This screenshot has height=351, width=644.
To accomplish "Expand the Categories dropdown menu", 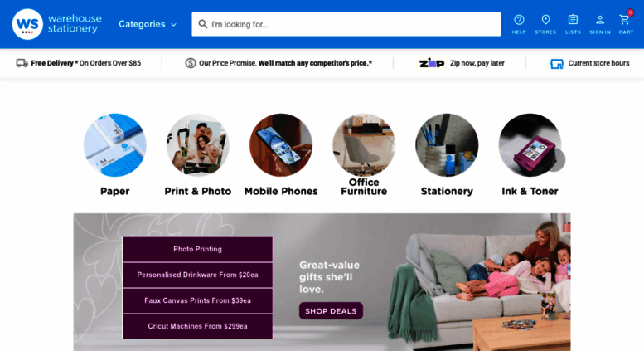I will tap(148, 24).
